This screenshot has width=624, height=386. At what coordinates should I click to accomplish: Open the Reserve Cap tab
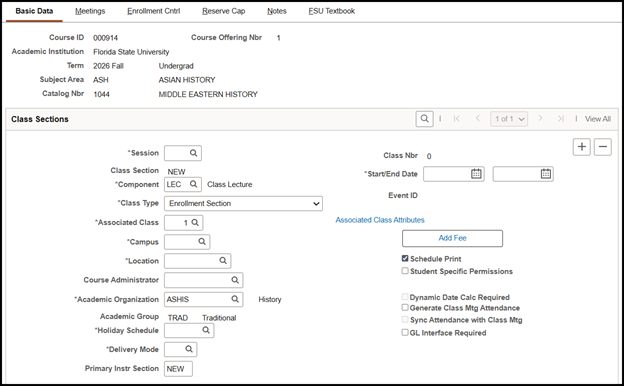(224, 11)
